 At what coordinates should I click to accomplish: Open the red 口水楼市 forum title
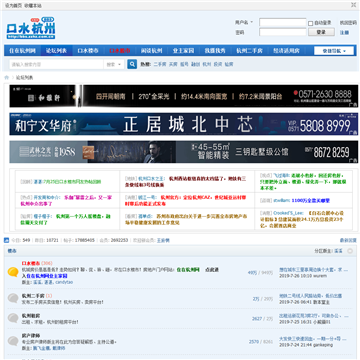coord(31,263)
